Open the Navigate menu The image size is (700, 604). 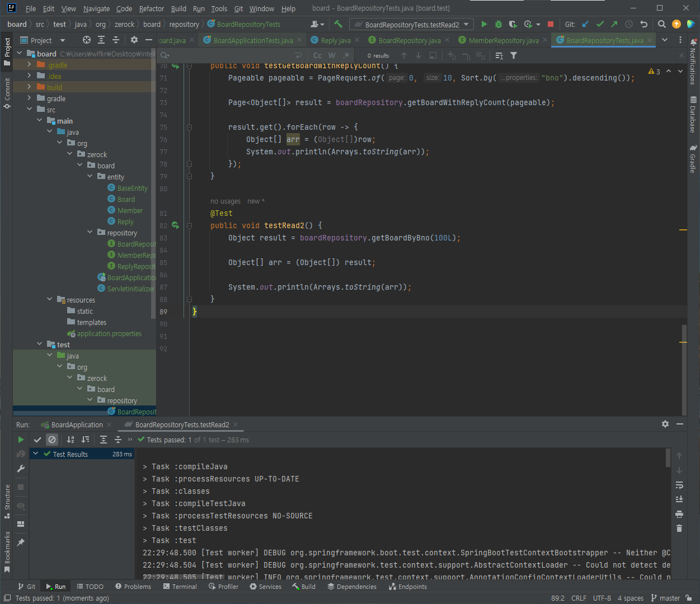[96, 8]
